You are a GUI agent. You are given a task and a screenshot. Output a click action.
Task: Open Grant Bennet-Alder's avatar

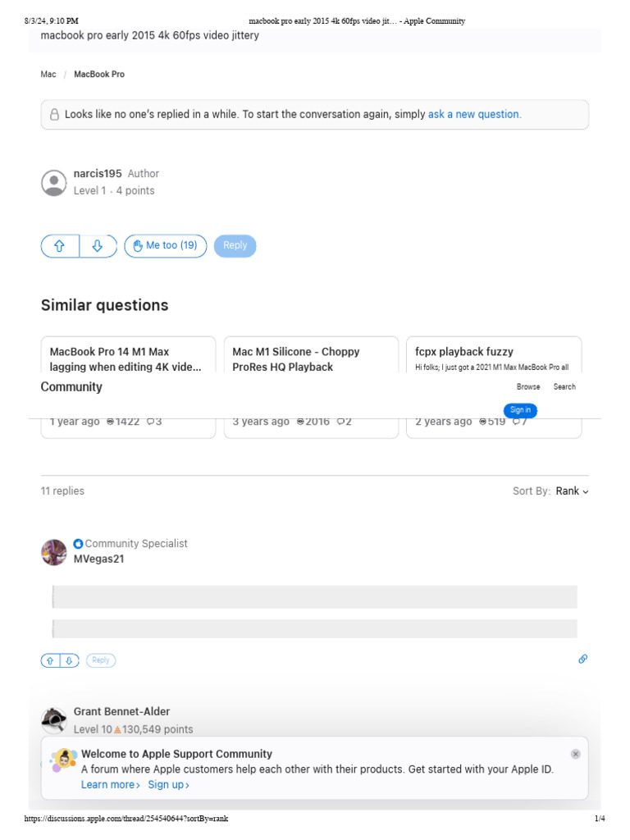[54, 719]
